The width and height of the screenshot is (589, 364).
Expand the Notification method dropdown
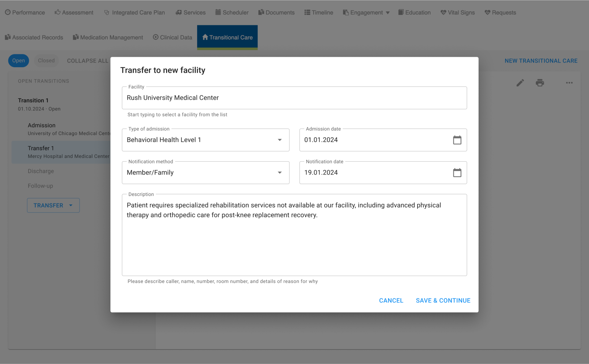205,173
